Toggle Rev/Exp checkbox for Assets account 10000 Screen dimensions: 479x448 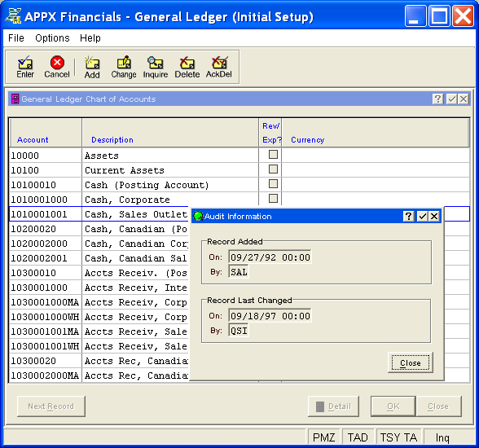click(x=273, y=155)
